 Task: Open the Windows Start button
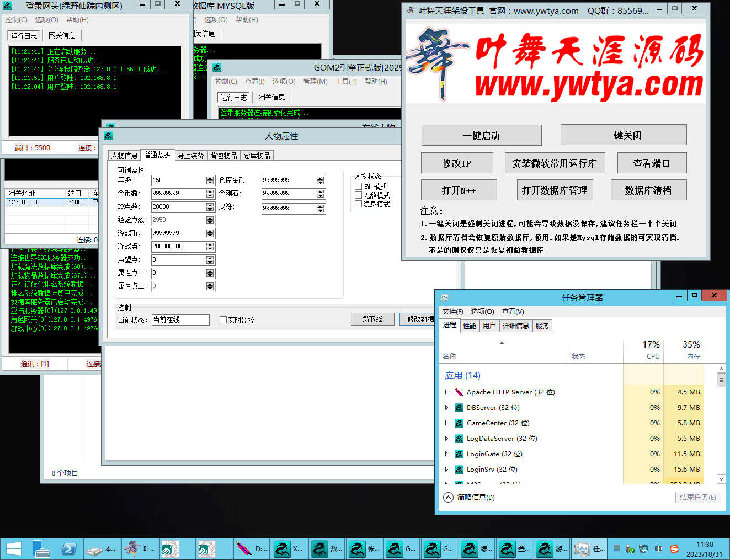point(13,549)
